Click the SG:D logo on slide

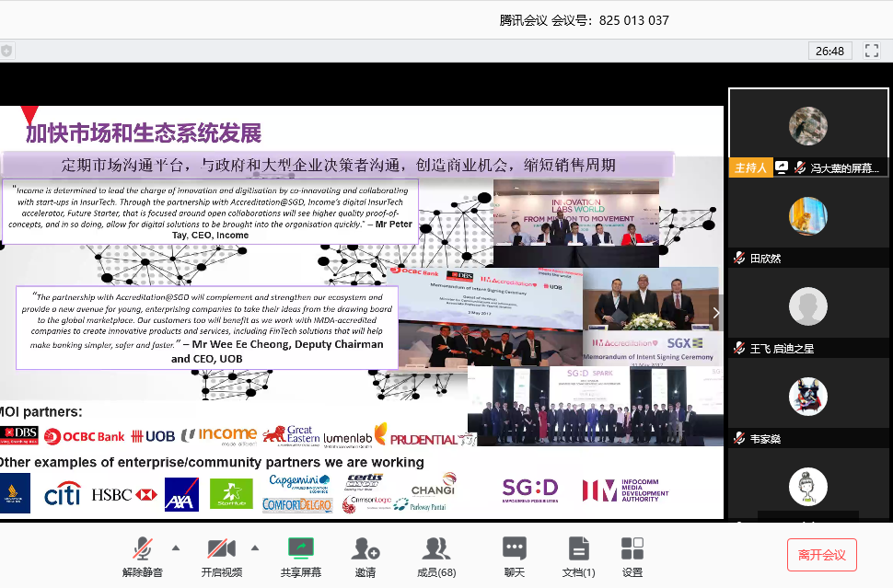(530, 490)
